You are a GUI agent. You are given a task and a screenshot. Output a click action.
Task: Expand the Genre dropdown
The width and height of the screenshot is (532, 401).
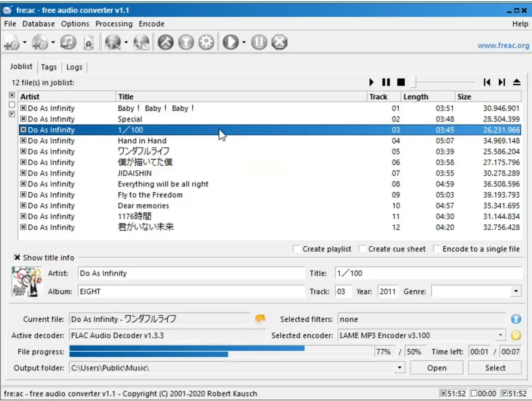[x=516, y=291]
